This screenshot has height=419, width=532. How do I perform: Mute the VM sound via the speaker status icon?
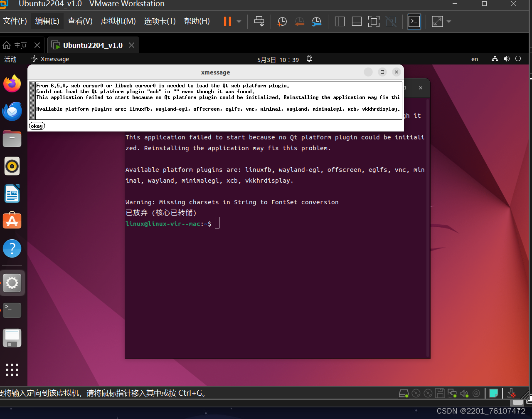[464, 393]
